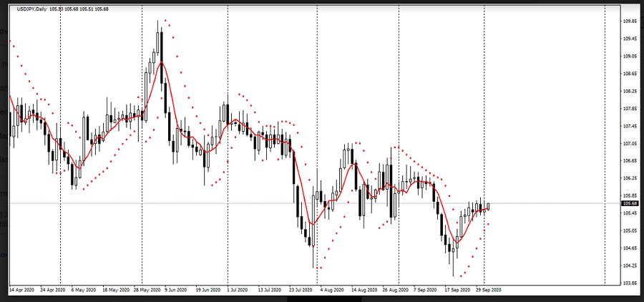Click the 13 Jul 2020 date label
The height and width of the screenshot is (302, 644).
270,291
